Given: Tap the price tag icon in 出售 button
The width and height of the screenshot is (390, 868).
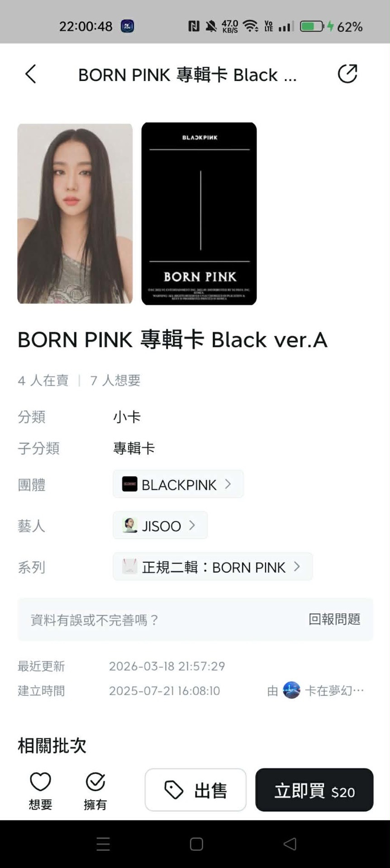Looking at the screenshot, I should click(174, 790).
